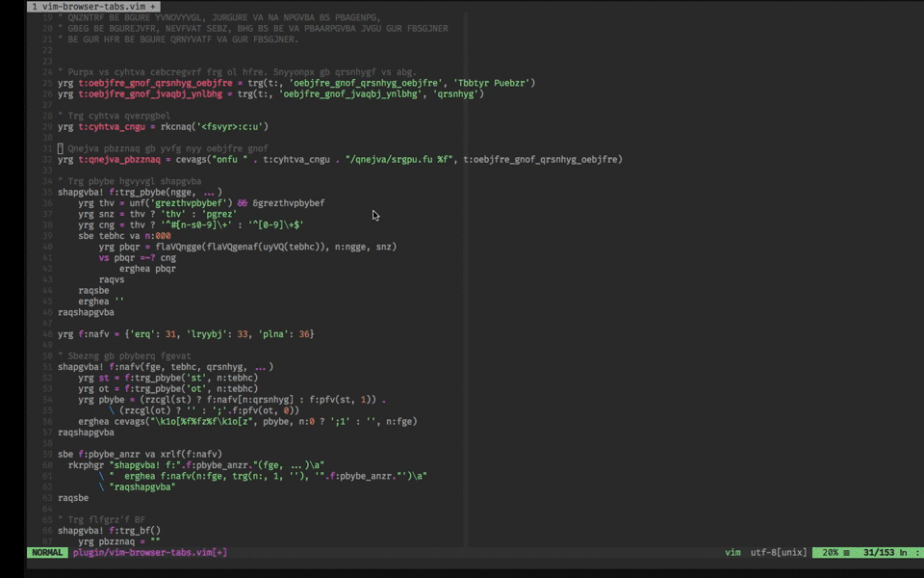Screen dimensions: 924x578
Task: Click t:cyhtva_cngu variable on line 29
Action: [x=112, y=127]
